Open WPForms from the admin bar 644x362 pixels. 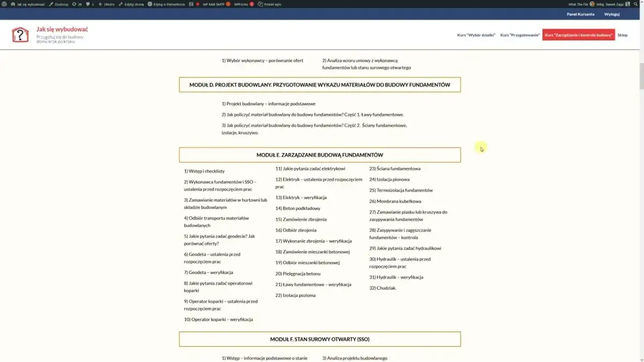point(240,3)
